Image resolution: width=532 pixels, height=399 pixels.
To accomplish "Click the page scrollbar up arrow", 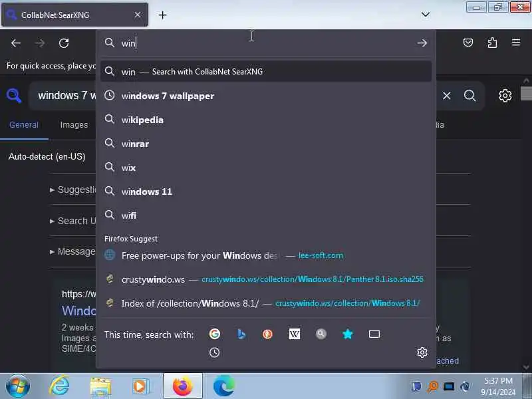I will point(526,80).
